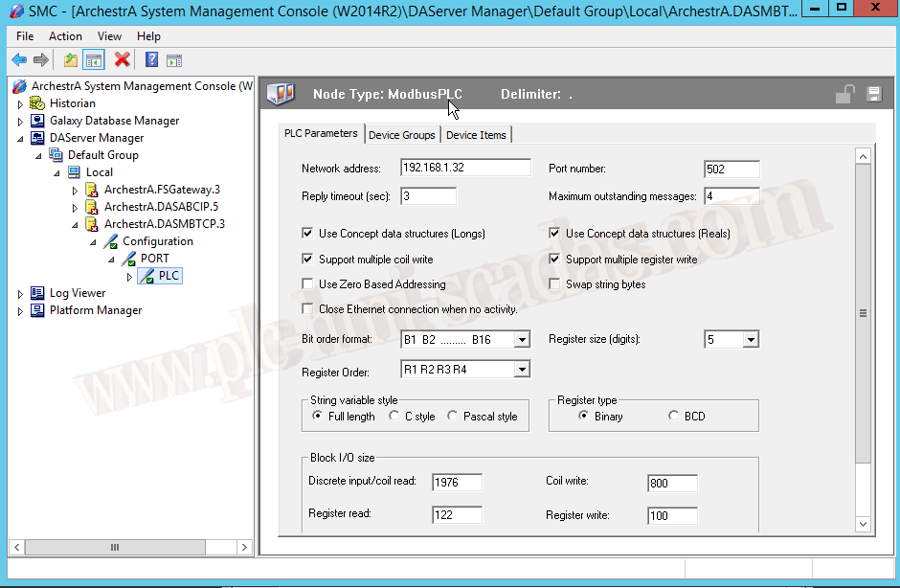Open the Bit order format dropdown
Image resolution: width=900 pixels, height=588 pixels.
[521, 340]
